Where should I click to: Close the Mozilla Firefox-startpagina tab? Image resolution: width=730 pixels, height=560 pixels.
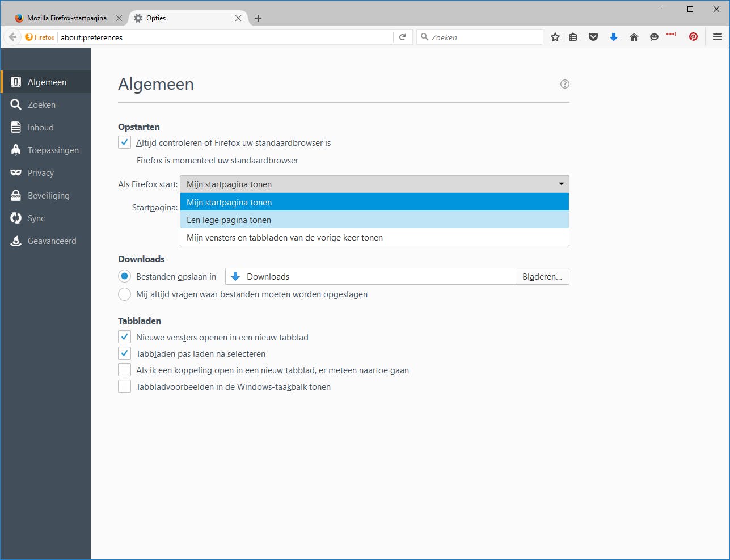click(119, 18)
